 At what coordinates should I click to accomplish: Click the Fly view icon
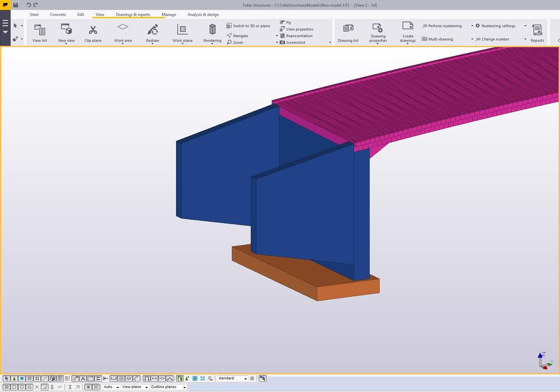point(285,22)
